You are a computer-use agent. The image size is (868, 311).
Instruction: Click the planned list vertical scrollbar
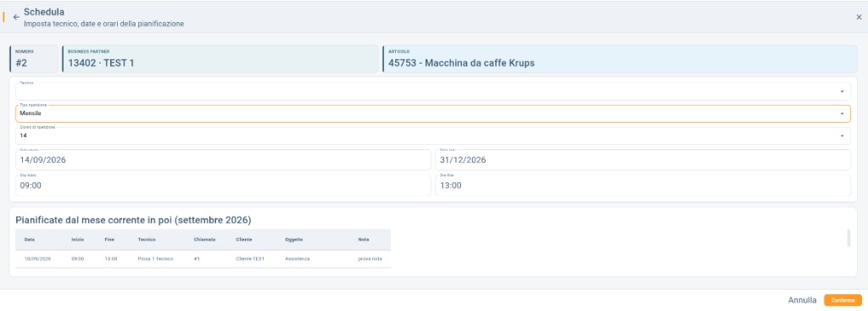(849, 238)
